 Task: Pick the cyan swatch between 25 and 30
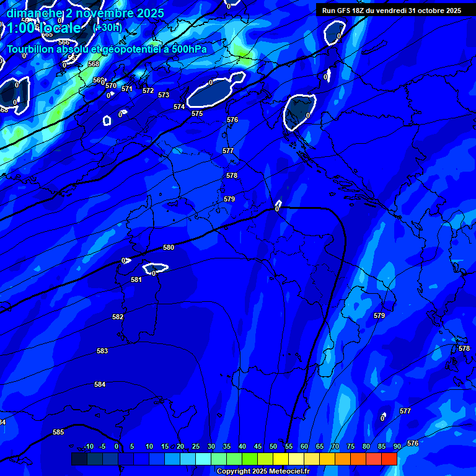click(x=203, y=459)
